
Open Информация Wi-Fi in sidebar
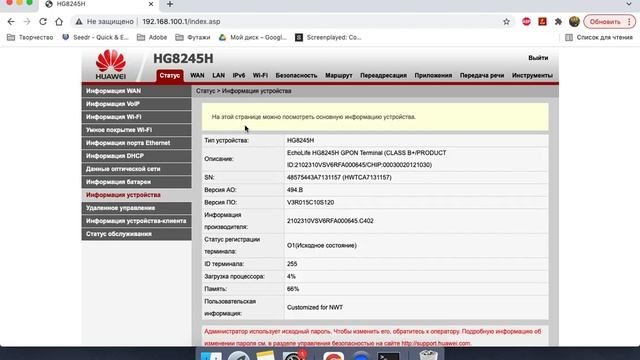point(136,117)
